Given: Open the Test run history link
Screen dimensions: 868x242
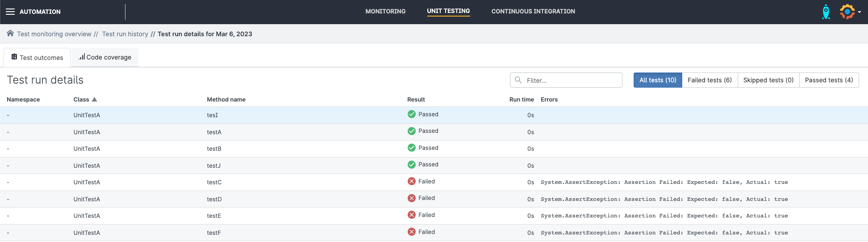Looking at the screenshot, I should point(125,34).
